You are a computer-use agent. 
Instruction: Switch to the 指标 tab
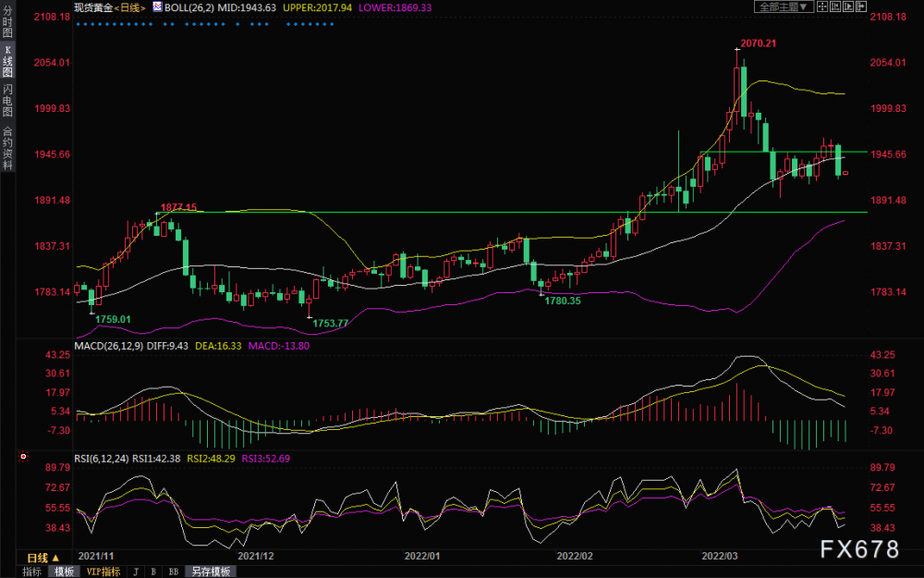click(31, 572)
